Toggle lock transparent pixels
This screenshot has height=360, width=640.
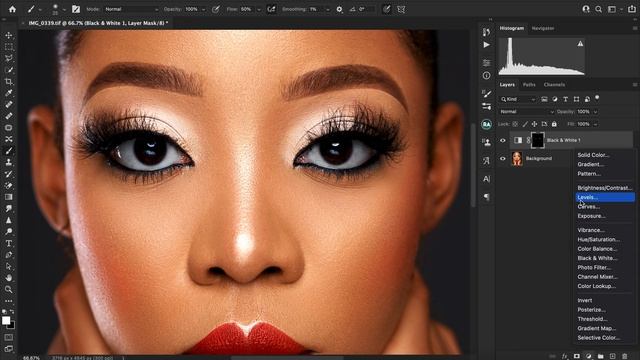point(515,124)
